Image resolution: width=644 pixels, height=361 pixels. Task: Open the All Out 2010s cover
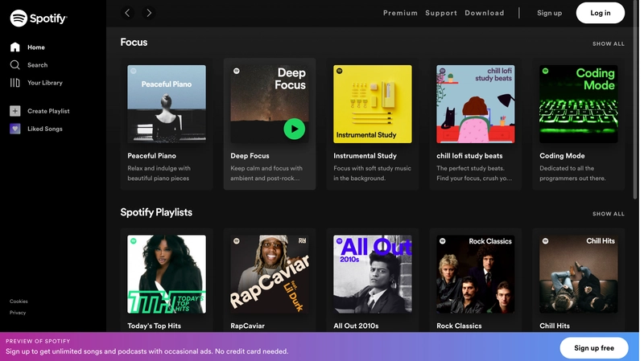(373, 274)
